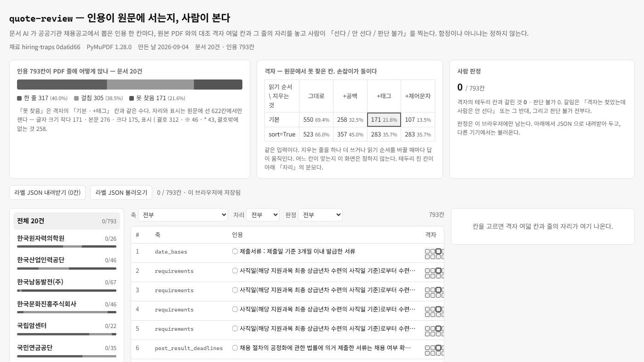Click the +공백 column header
Viewport: 644px width, 362px height.
click(x=350, y=96)
